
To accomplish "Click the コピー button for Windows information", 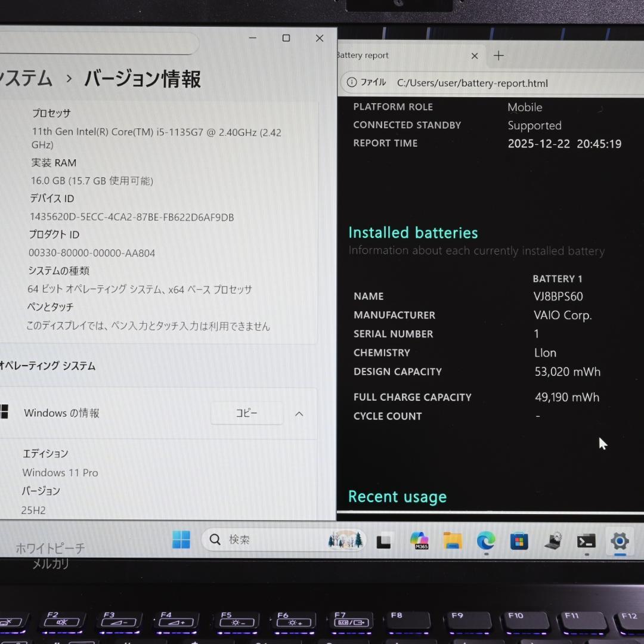I will (247, 413).
